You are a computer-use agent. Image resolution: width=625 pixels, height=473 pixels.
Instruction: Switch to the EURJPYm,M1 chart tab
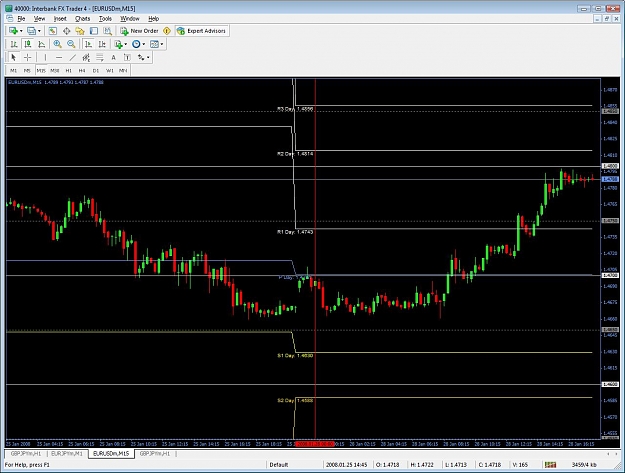coord(67,453)
